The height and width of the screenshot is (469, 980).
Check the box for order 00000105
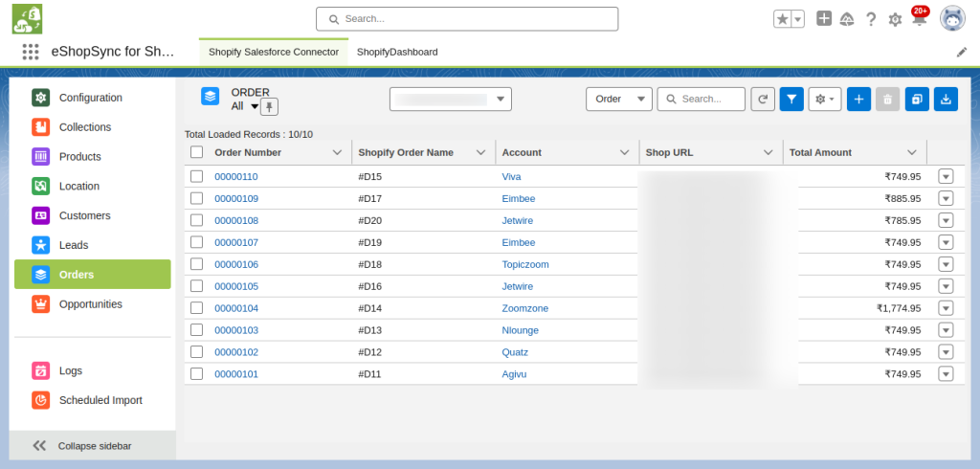pos(197,286)
